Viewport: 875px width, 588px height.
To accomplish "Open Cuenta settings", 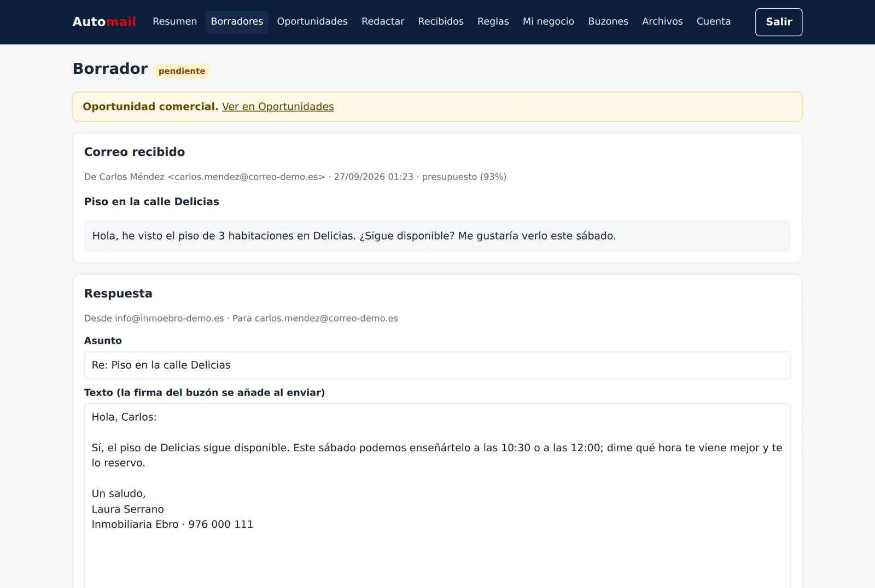I will 713,22.
